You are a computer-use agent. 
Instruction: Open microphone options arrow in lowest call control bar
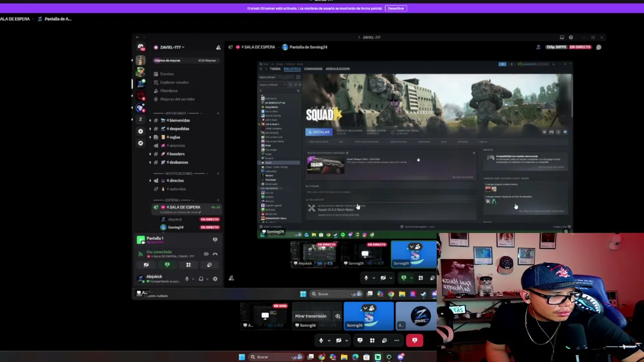tap(329, 341)
